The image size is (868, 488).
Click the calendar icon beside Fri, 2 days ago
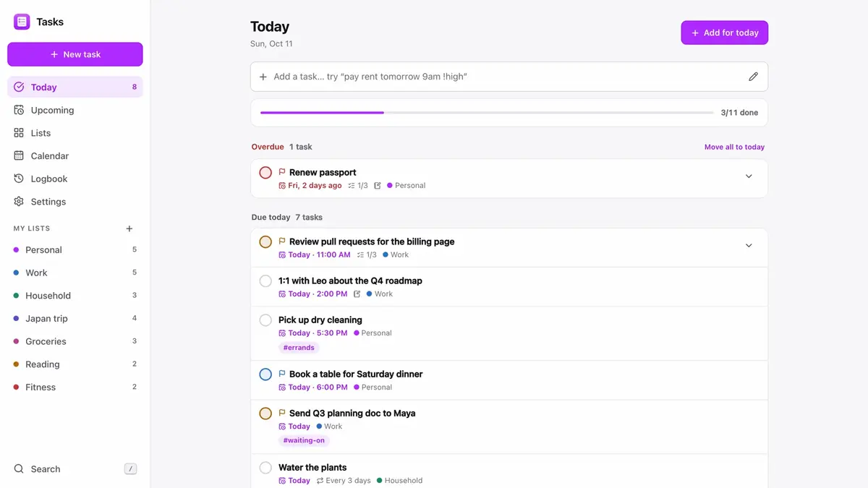pyautogui.click(x=282, y=186)
